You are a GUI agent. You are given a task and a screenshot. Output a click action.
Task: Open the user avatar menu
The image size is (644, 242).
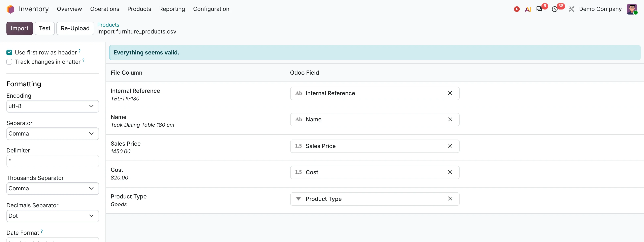[632, 9]
